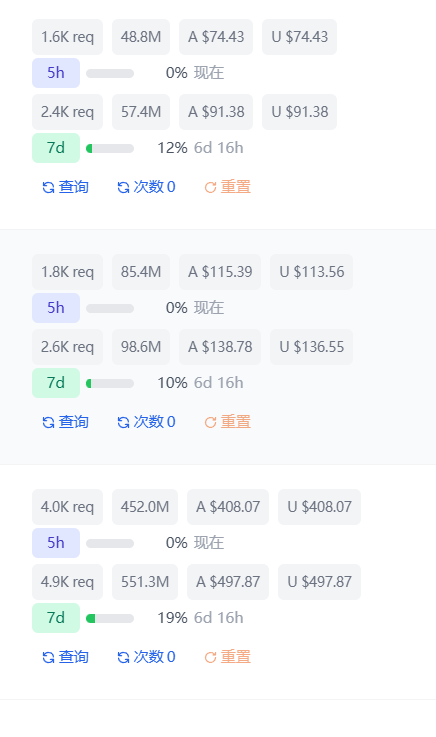
Task: Click the orange 重置 reset in second card
Action: (x=227, y=422)
